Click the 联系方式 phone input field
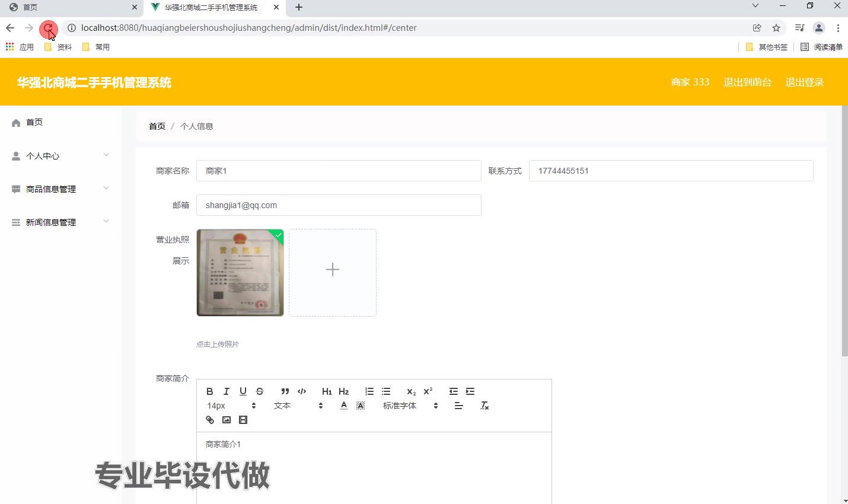This screenshot has height=504, width=848. [x=671, y=171]
